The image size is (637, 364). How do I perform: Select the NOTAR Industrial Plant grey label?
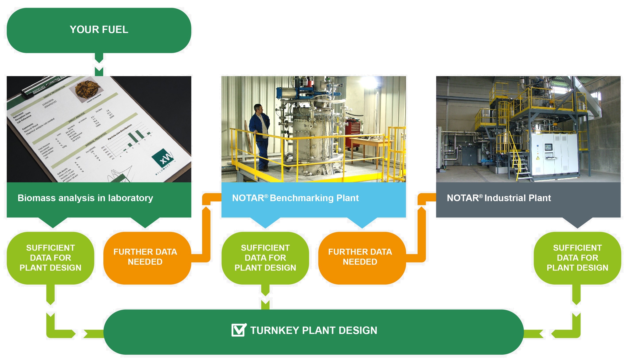click(x=529, y=200)
